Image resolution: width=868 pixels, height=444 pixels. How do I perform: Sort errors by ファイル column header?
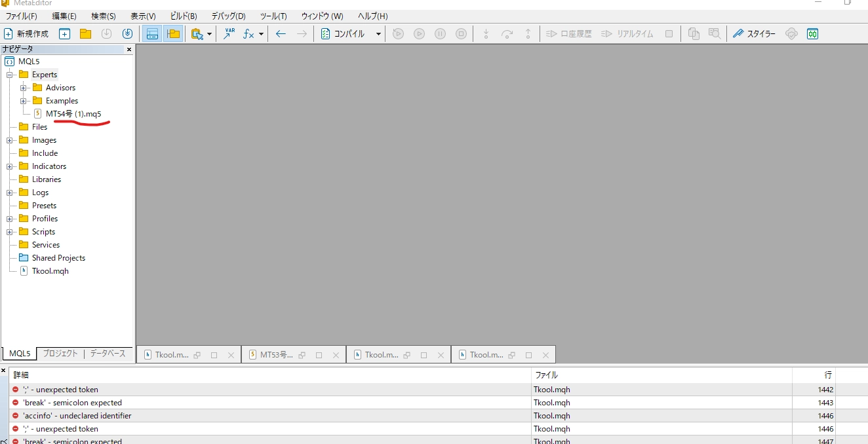[x=661, y=375]
